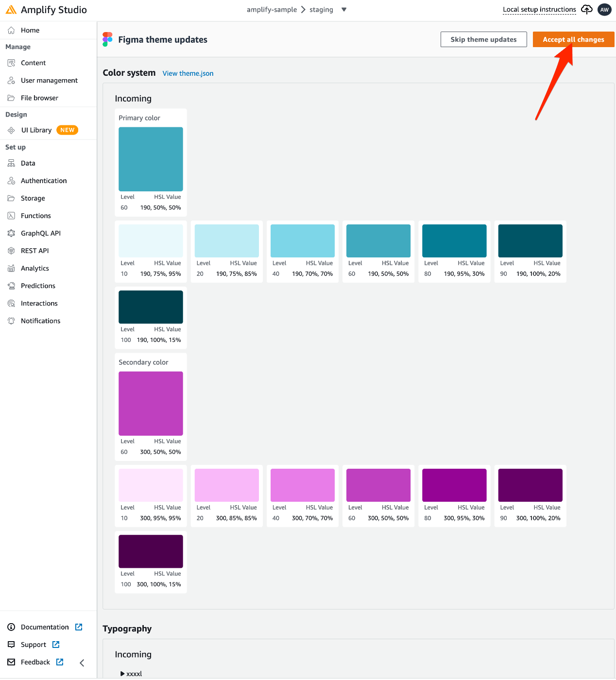Open Content management page

pos(34,63)
